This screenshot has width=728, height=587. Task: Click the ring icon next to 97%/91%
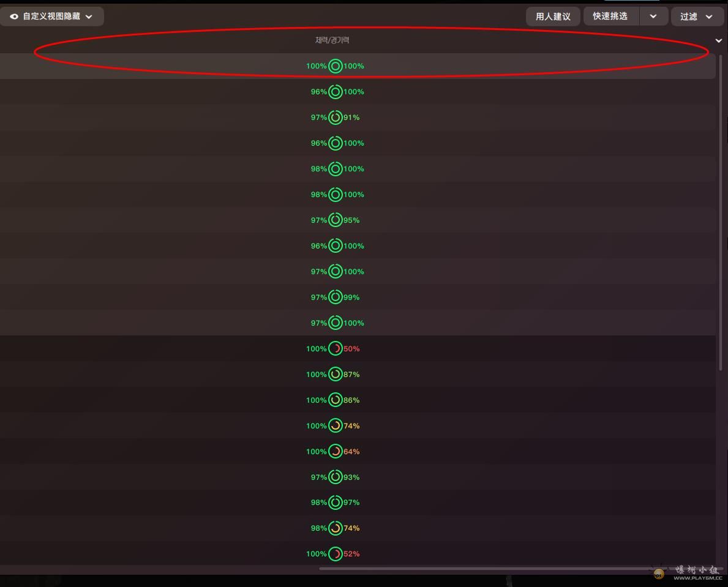pyautogui.click(x=336, y=118)
